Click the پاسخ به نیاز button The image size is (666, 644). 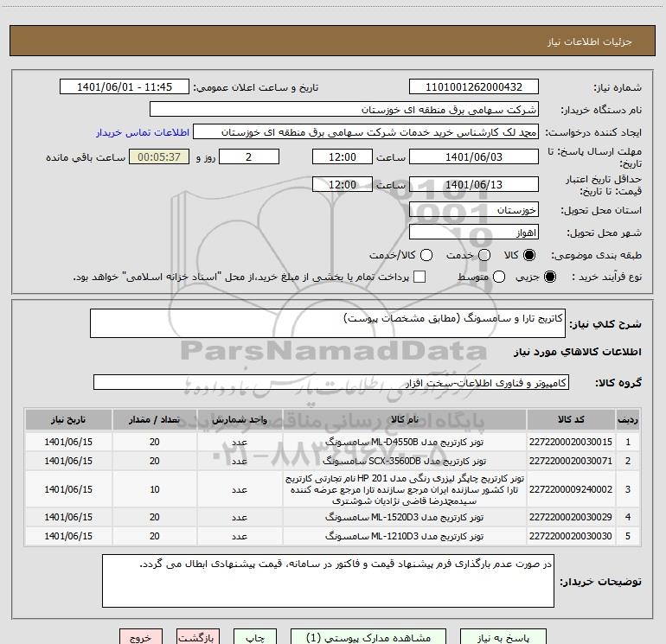503,638
